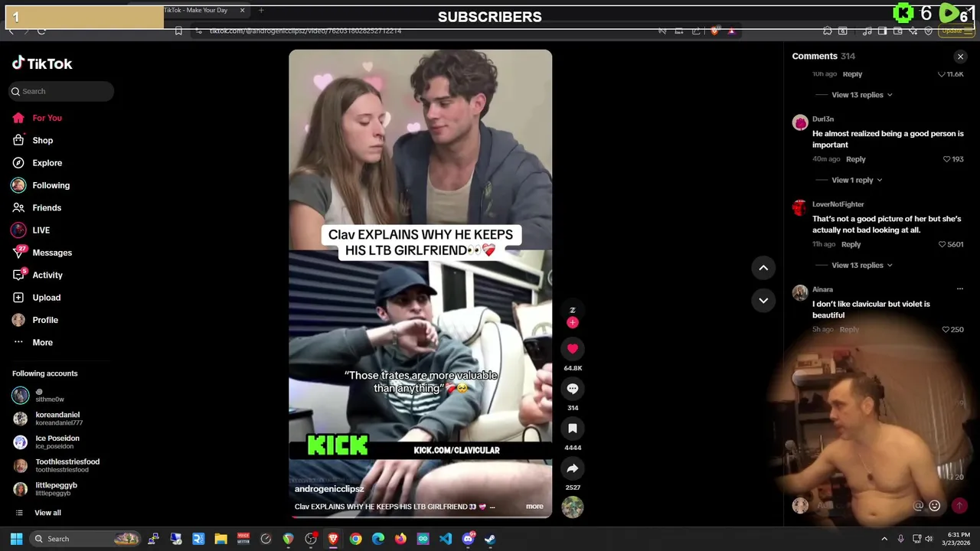Image resolution: width=980 pixels, height=551 pixels.
Task: Click the @ mention icon in comment box
Action: coord(918,506)
